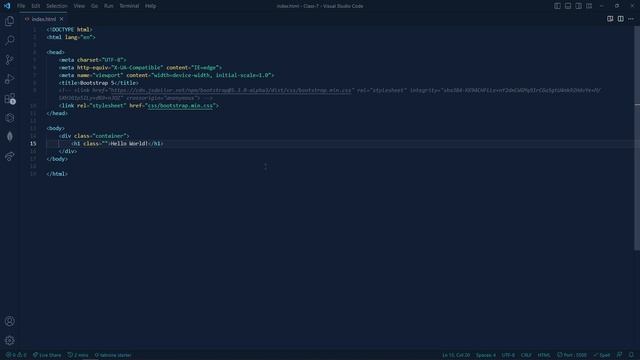
Task: Open the Terminal menu
Action: click(x=129, y=6)
